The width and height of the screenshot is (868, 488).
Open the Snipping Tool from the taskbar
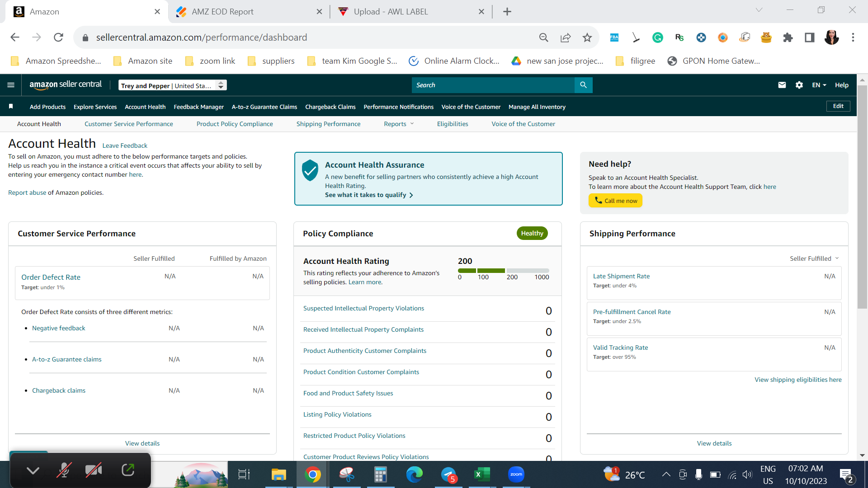coord(346,474)
